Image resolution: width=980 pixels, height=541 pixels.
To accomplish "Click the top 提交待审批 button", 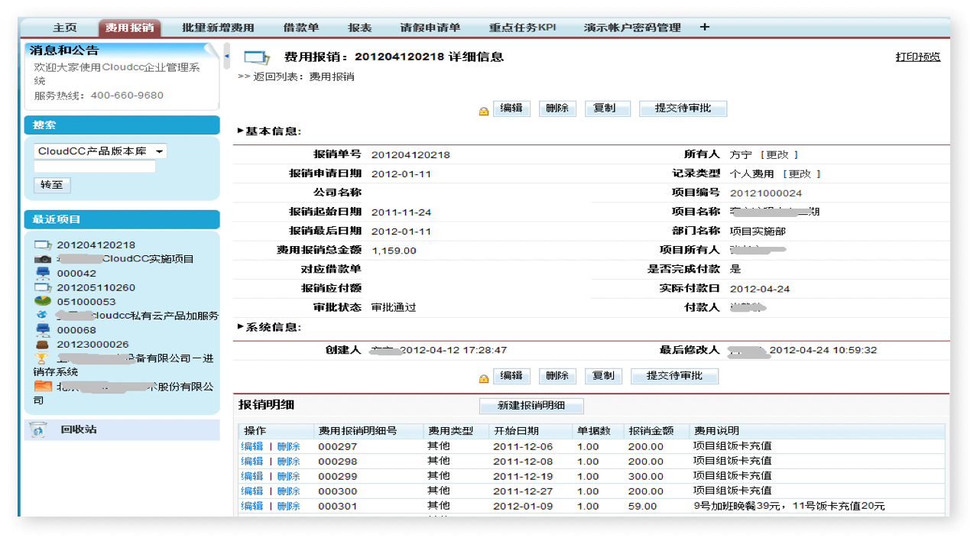I will click(x=683, y=109).
